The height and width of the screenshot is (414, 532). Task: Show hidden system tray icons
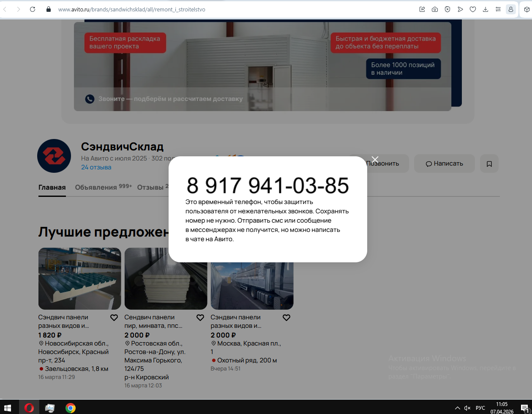[x=458, y=408]
